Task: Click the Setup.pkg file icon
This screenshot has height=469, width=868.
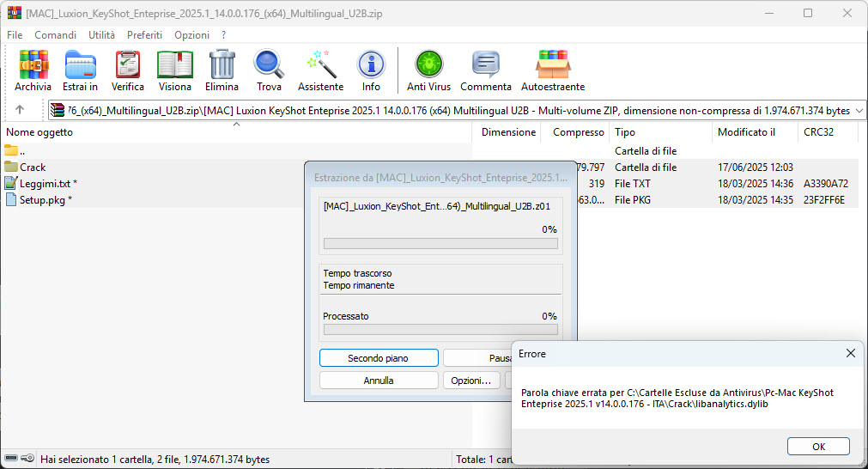Action: tap(11, 199)
